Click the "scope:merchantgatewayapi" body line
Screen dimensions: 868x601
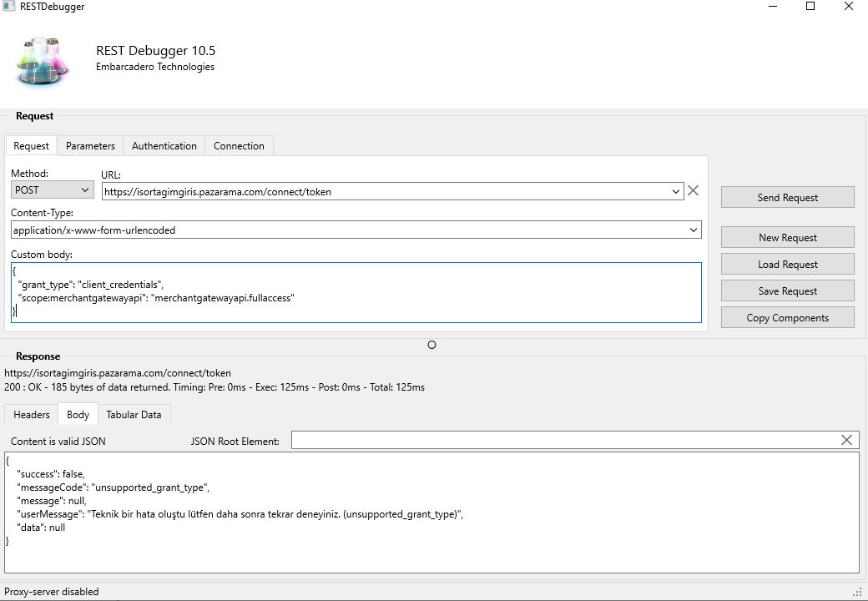pos(156,298)
